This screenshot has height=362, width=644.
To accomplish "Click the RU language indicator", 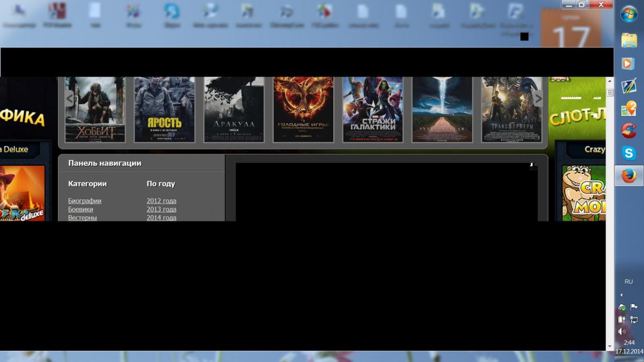I will pos(628,282).
